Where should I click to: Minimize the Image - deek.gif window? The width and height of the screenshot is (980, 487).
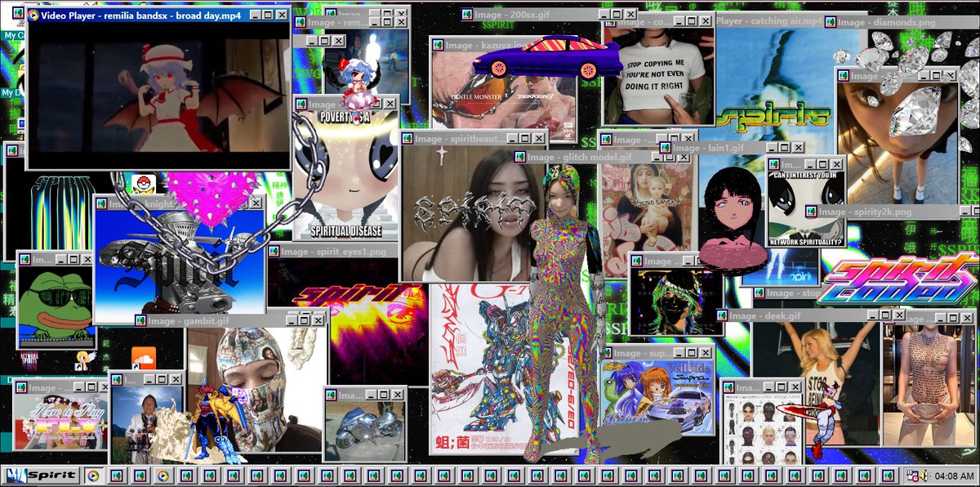point(873,315)
